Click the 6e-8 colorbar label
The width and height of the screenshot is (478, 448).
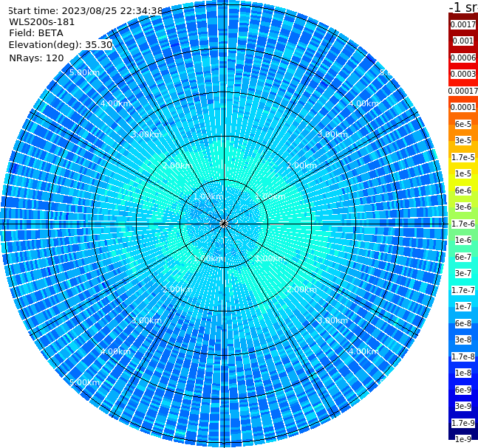[x=463, y=323]
